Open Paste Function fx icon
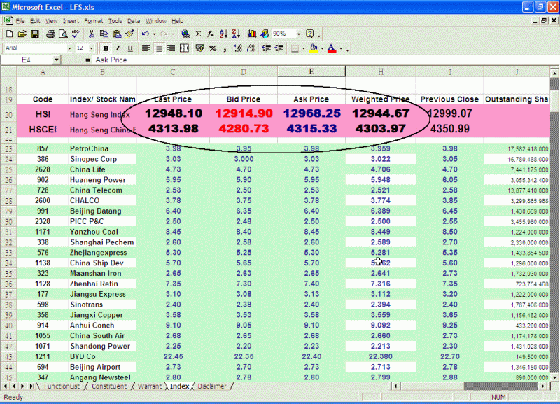Screen dimensions: 560x404 click(x=211, y=34)
